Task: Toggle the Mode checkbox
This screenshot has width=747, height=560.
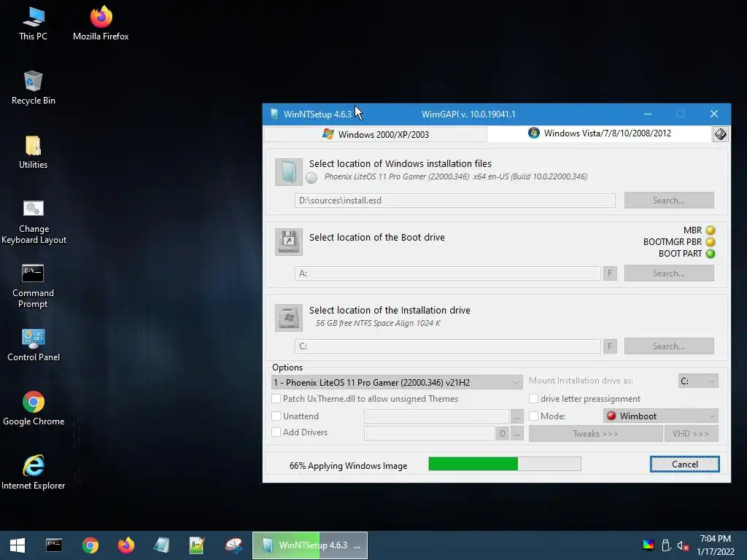Action: coord(533,416)
